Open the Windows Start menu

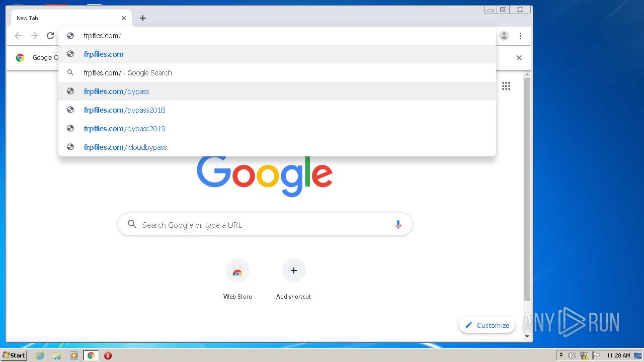(14, 355)
